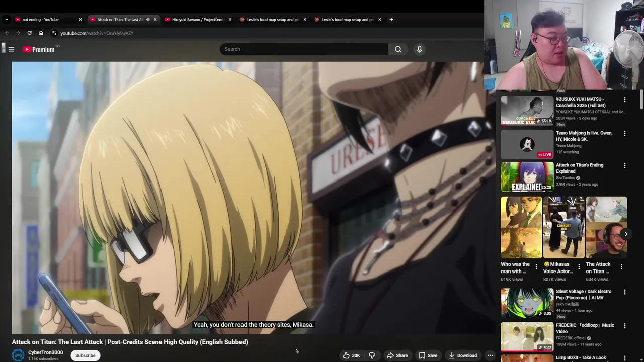Open options for Tearo Mahjong live

(625, 134)
